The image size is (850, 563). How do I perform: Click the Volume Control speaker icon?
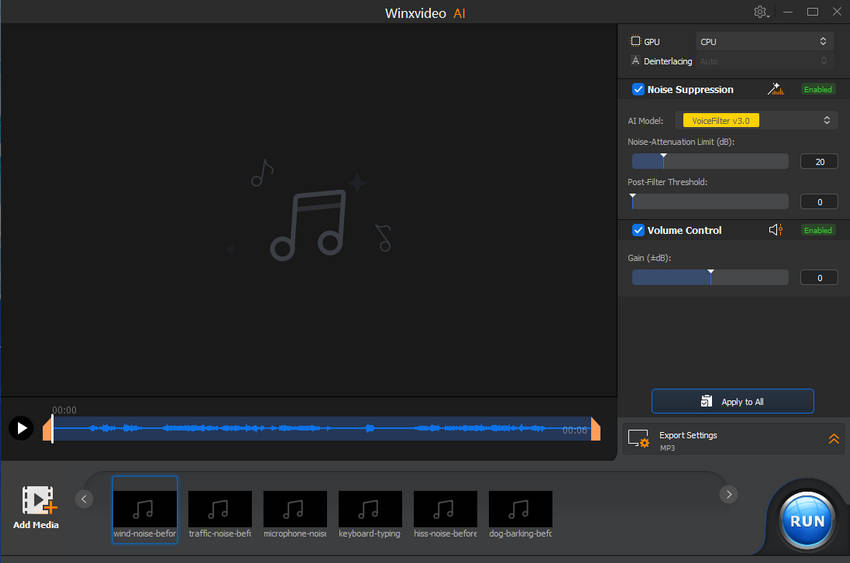(776, 230)
